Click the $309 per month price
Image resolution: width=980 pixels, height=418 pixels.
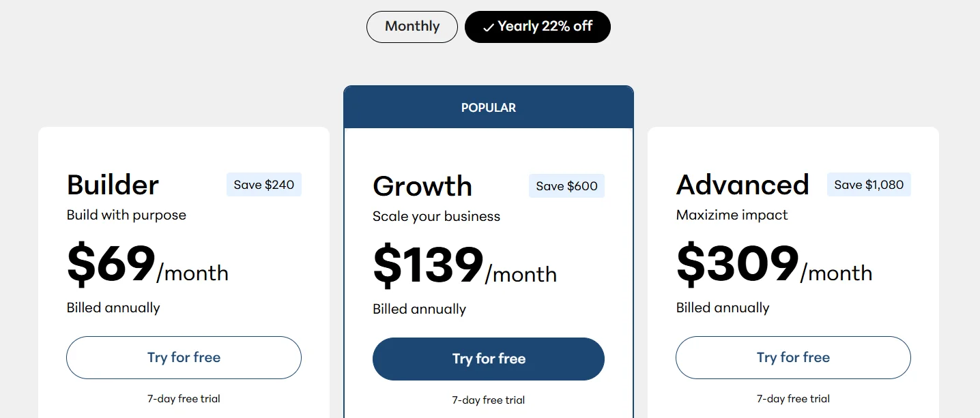(774, 265)
